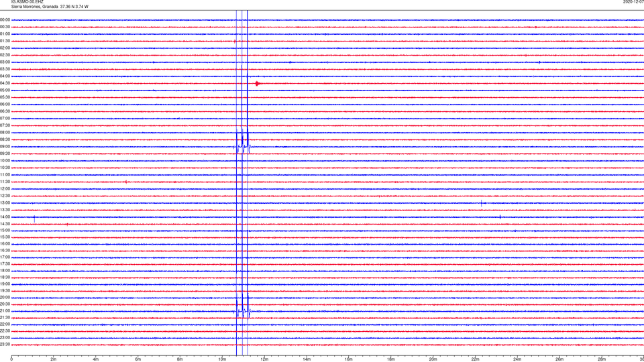The image size is (644, 362).
Task: Select the 06:00 trace time label
Action: click(5, 105)
